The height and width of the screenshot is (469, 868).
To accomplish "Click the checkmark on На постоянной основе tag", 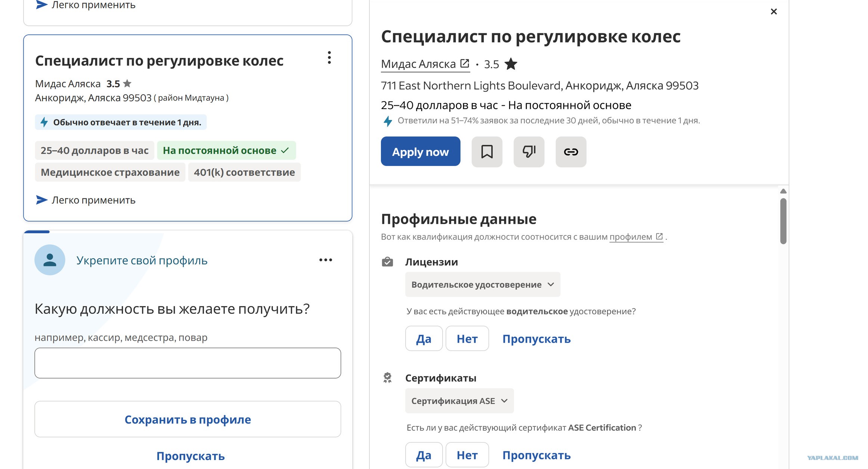I will click(285, 150).
